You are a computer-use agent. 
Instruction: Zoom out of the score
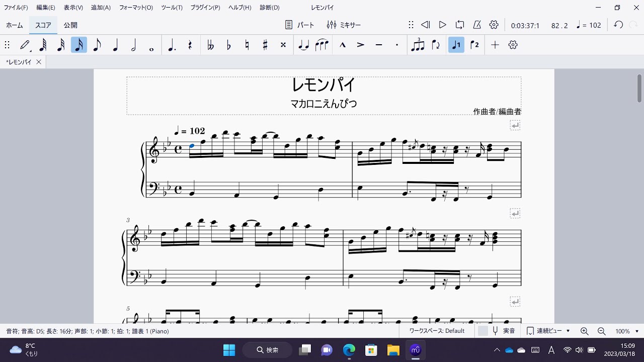coord(602,331)
